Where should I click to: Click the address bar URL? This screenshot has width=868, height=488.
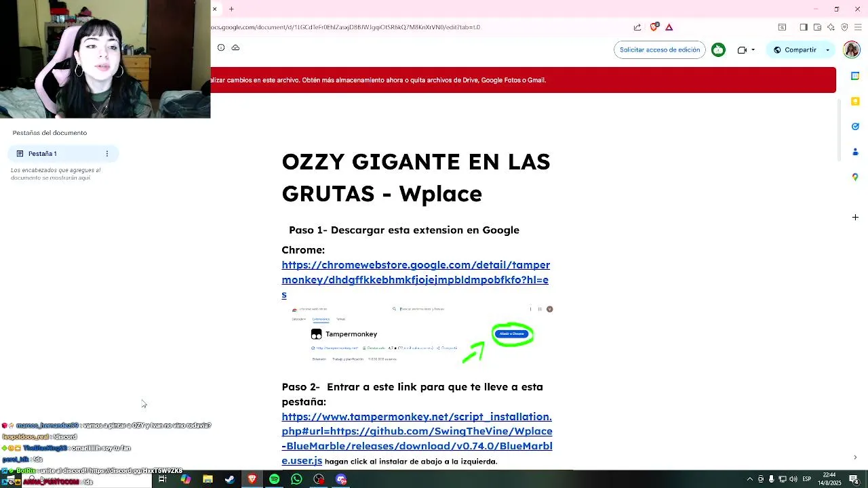[346, 27]
